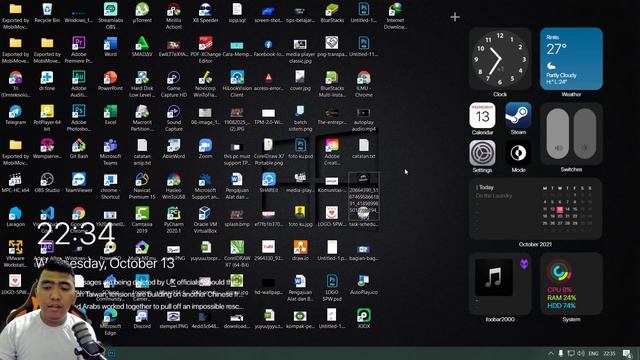Open the PowerPoint shortcut

click(110, 80)
